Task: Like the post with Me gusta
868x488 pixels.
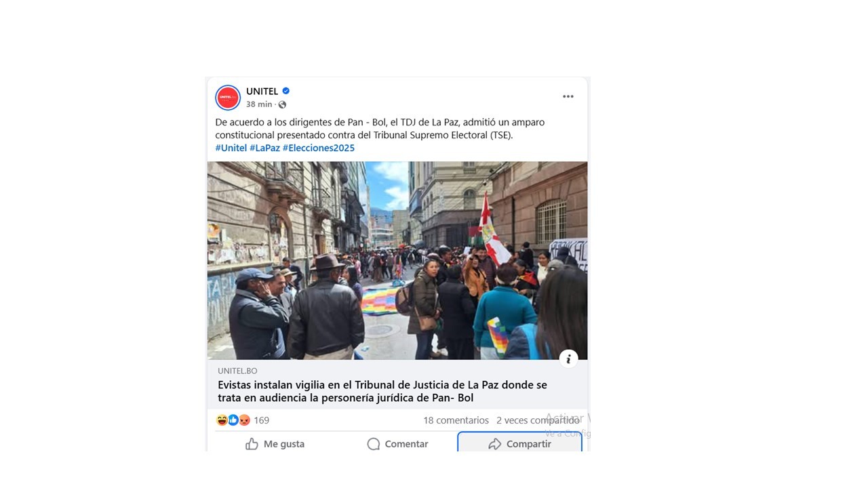Action: (x=275, y=444)
